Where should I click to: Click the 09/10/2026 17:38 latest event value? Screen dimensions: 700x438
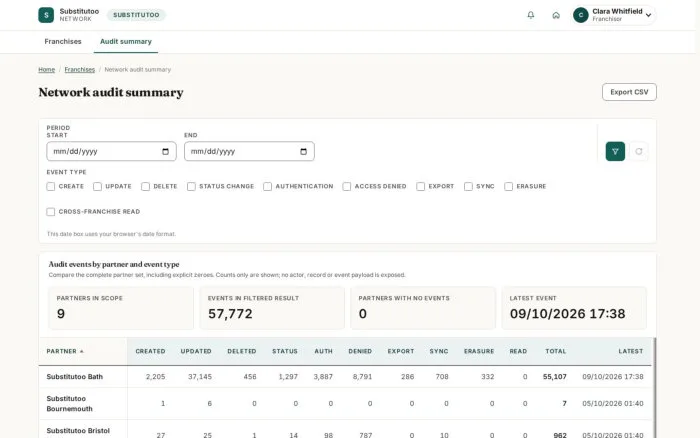click(x=567, y=314)
